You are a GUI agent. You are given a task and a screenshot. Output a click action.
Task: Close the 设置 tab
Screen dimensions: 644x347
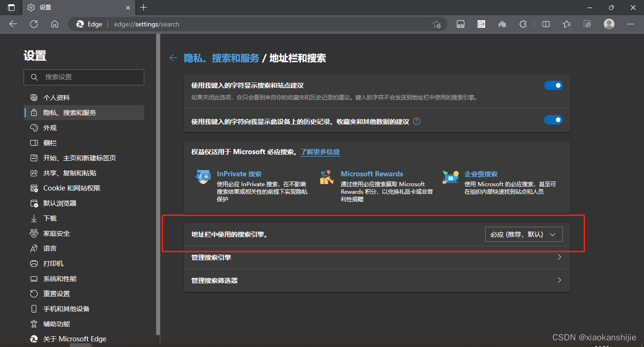(x=127, y=8)
